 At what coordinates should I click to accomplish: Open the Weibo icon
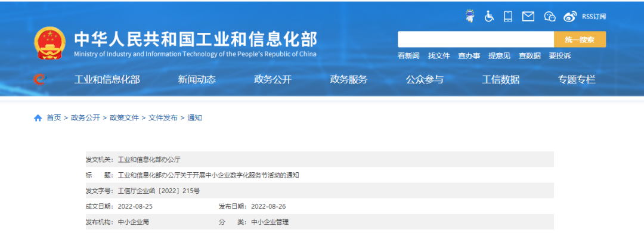click(570, 17)
